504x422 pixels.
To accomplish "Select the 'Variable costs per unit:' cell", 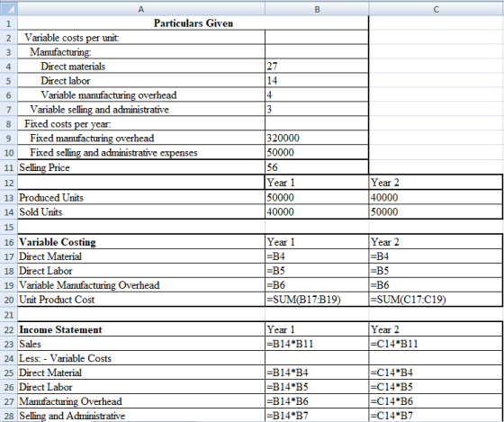I will pos(141,38).
